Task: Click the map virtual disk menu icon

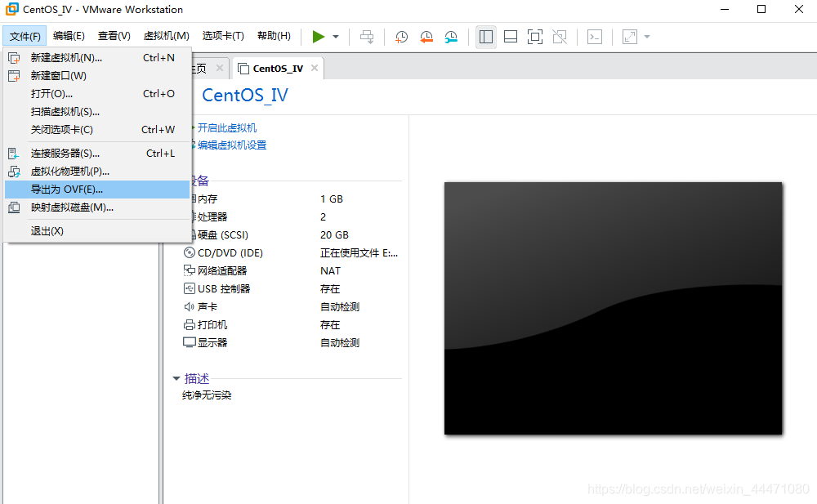Action: 14,207
